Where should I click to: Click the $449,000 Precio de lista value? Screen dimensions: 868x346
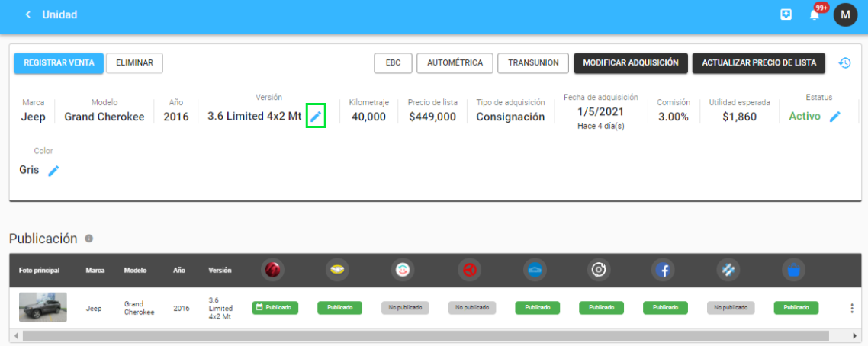click(432, 117)
